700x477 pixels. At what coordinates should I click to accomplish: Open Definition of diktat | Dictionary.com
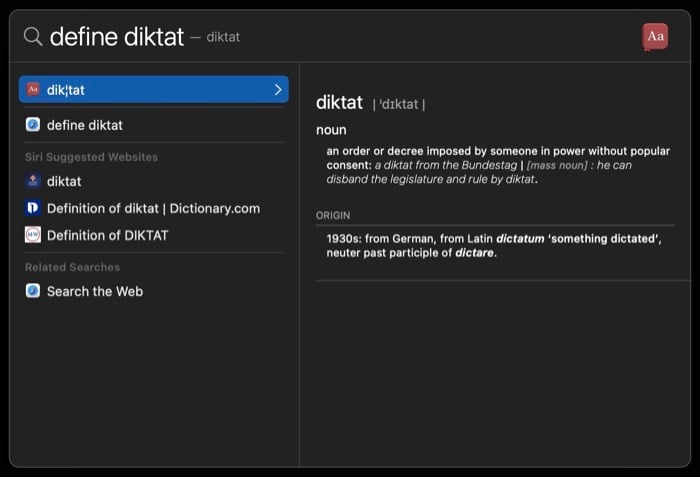pos(154,208)
